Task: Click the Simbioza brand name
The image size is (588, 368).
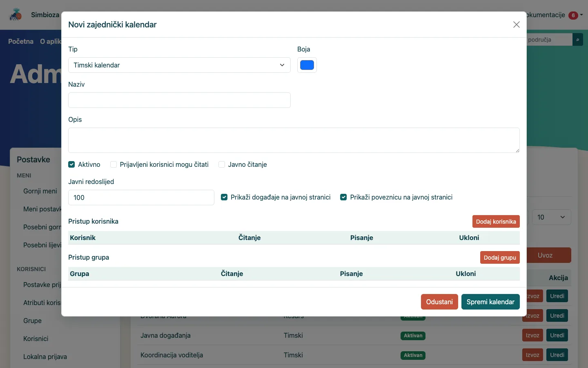Action: (45, 15)
